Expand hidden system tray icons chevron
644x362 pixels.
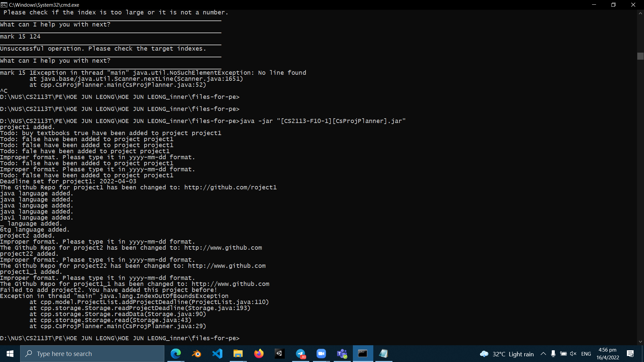coord(543,354)
